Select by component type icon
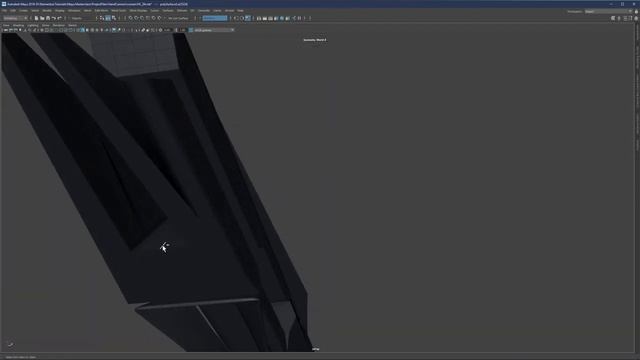The width and height of the screenshot is (640, 360). click(114, 18)
